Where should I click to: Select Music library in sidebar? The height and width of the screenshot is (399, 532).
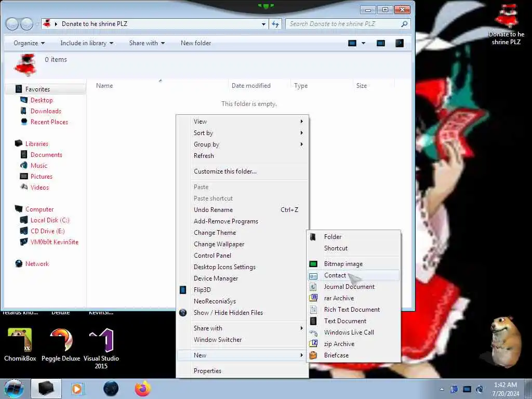(38, 166)
